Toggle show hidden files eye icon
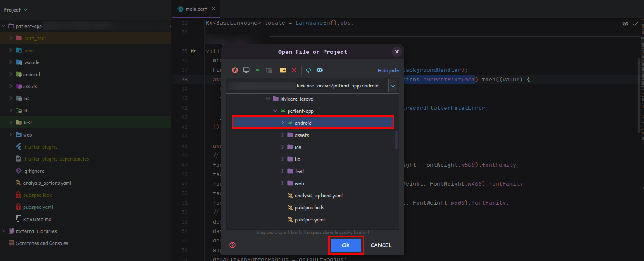 pyautogui.click(x=320, y=70)
